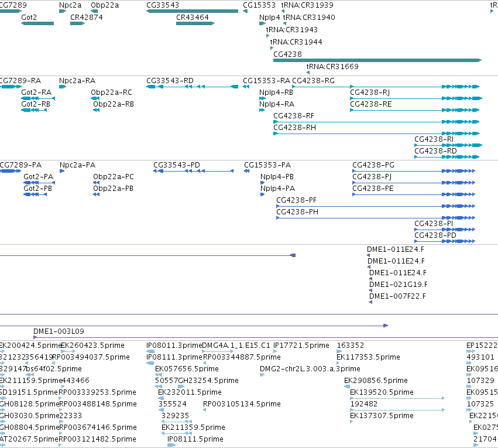
Task: Click the Got2-RB transcript label
Action: click(36, 104)
